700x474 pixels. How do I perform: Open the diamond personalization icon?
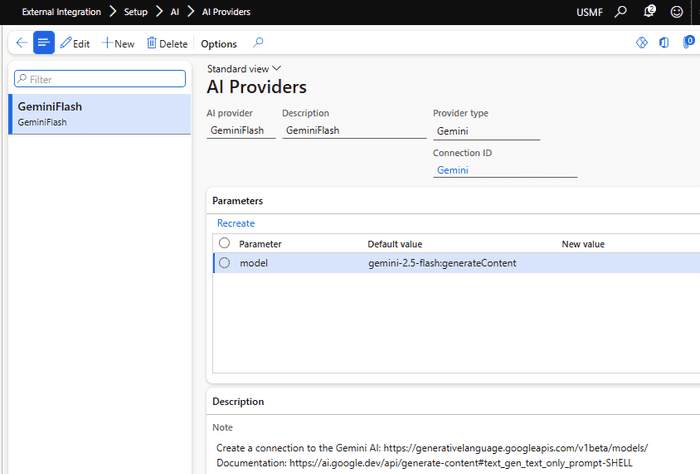[642, 43]
